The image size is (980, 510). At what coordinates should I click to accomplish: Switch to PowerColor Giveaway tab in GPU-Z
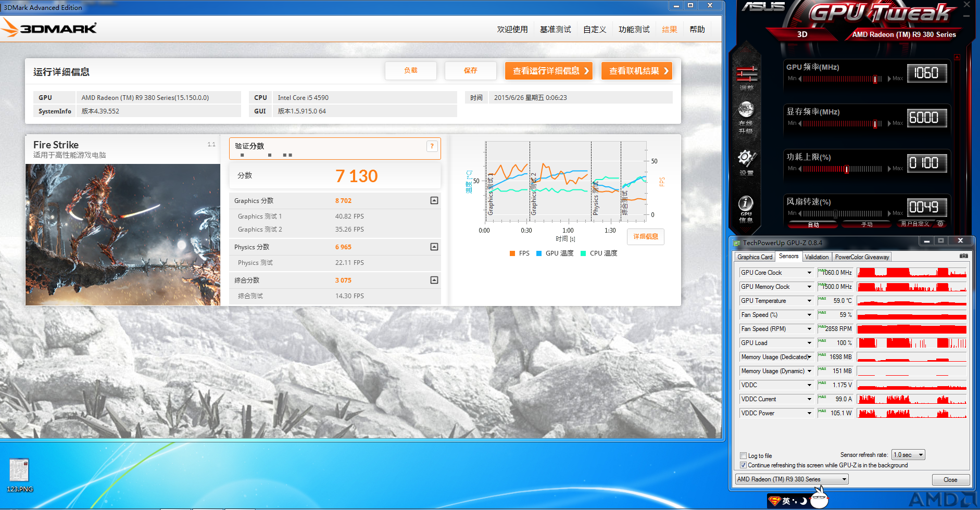tap(862, 257)
